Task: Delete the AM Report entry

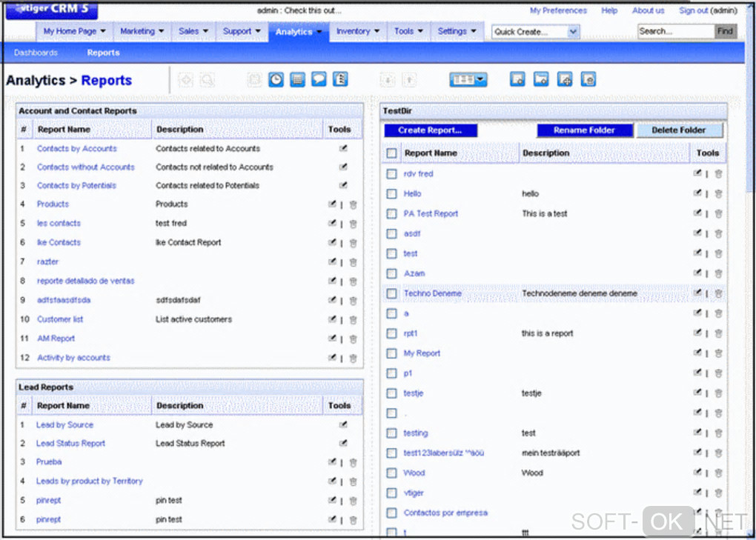Action: tap(353, 339)
